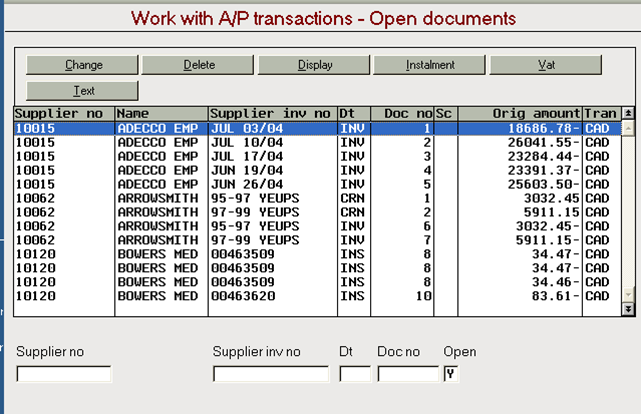Click the Supplier inv no column header
Viewport: 641px width, 414px height.
tap(273, 113)
